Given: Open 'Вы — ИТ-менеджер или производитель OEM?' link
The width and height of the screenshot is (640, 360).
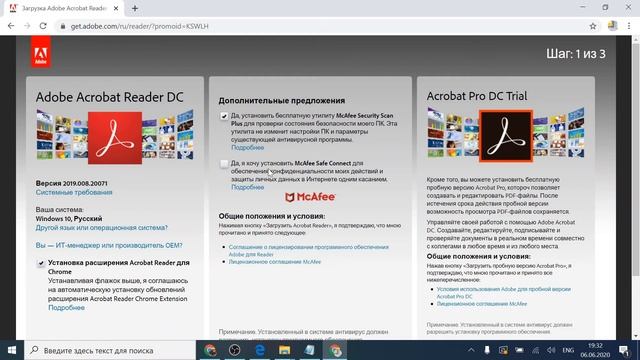Looking at the screenshot, I should tap(109, 245).
